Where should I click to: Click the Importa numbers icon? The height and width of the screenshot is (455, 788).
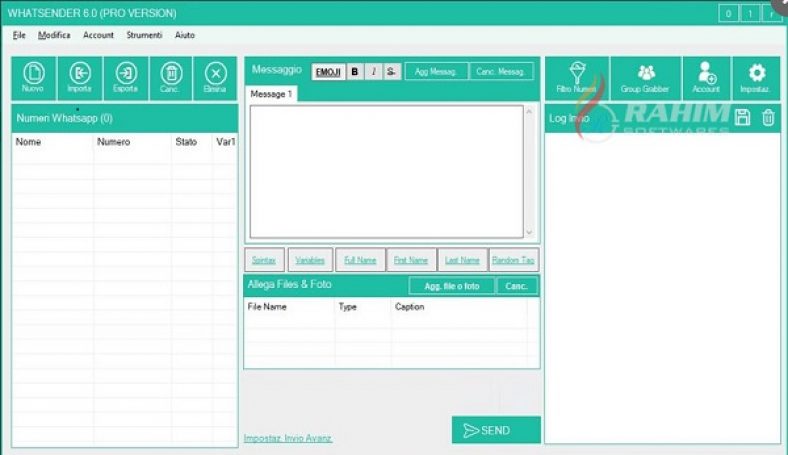pos(80,78)
